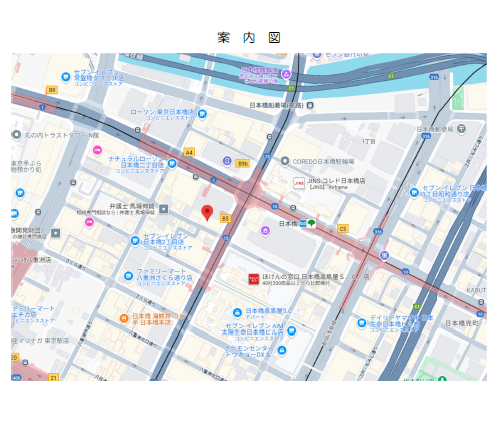The image size is (501, 425).
Task: Click the ローソン 東京日本橋店 store icon
Action: 202,114
